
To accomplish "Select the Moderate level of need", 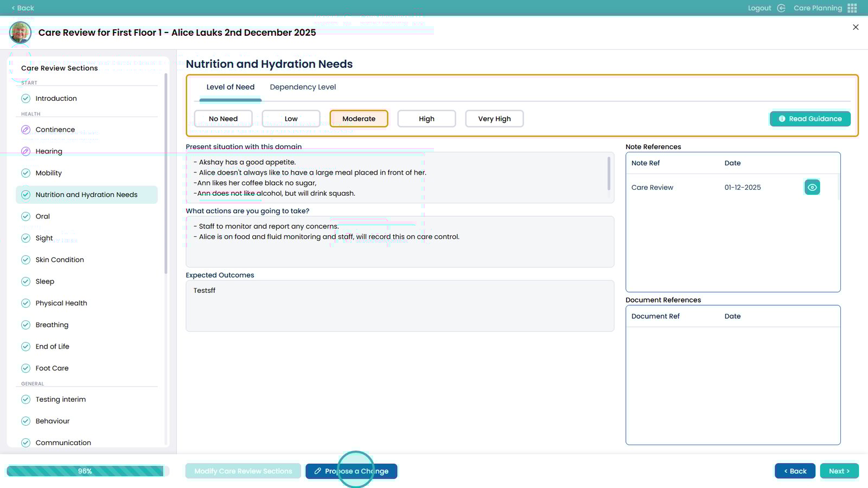I will (x=359, y=119).
